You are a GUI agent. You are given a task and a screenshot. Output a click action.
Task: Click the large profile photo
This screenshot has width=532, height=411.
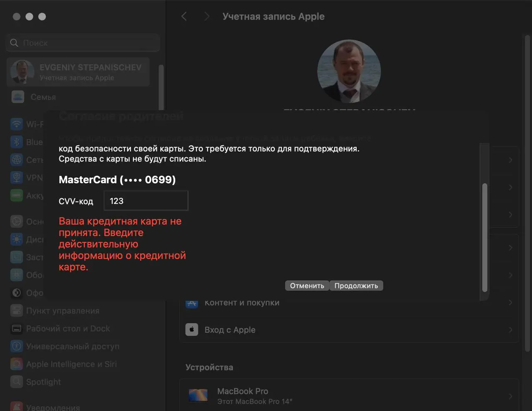(349, 71)
